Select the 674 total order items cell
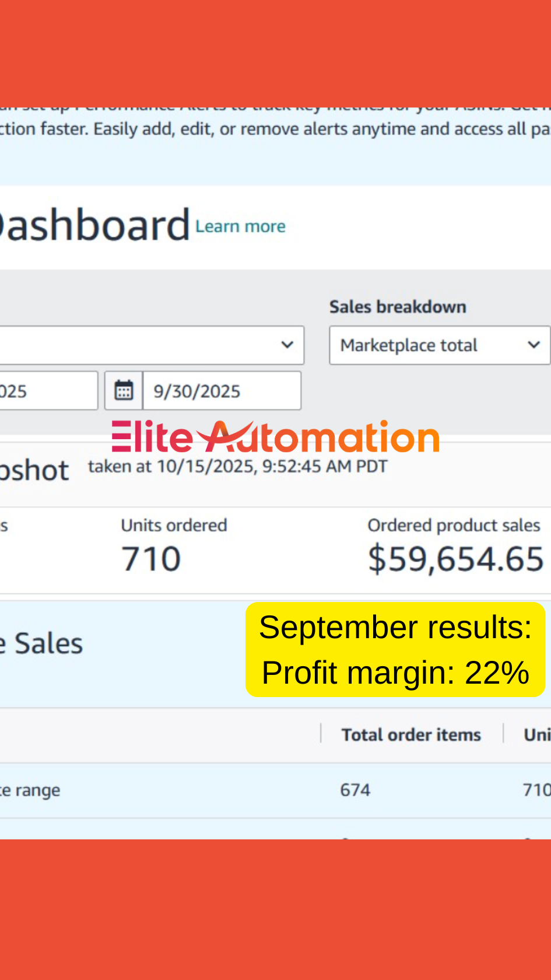 [355, 790]
